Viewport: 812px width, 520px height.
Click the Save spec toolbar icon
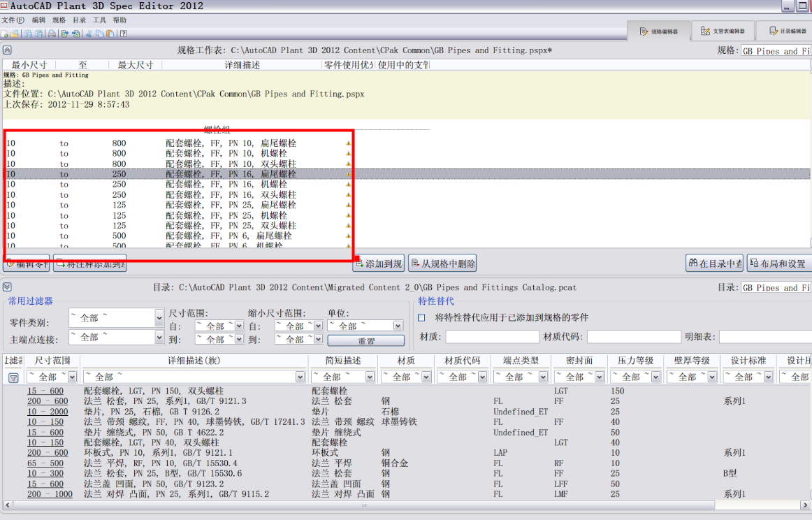[x=27, y=34]
